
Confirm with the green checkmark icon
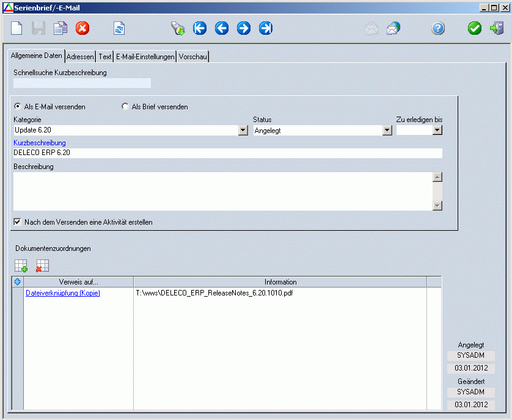click(475, 28)
